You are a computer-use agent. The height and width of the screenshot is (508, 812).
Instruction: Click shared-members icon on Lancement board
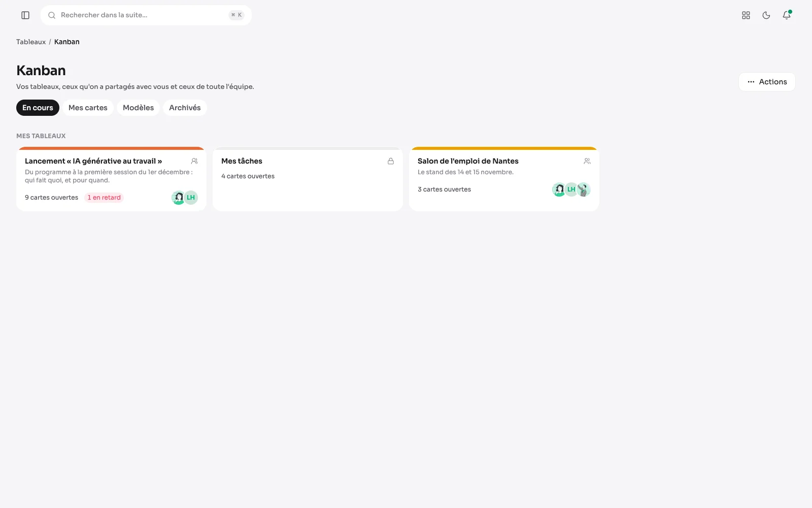coord(194,161)
